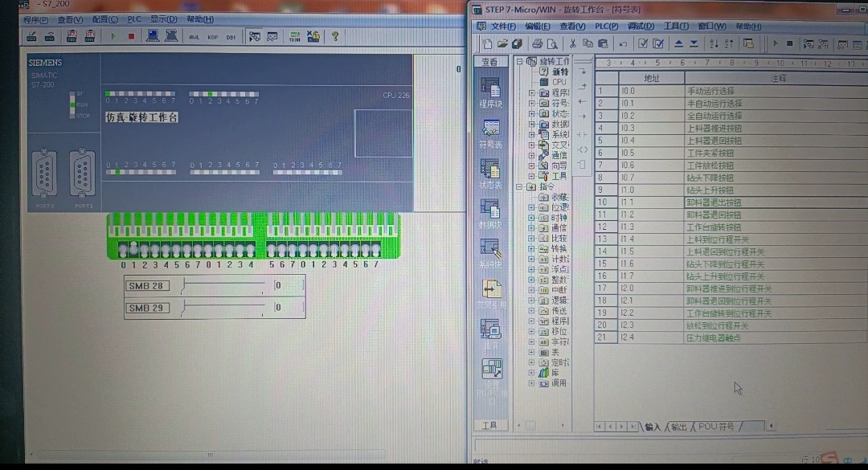
Task: Toggle simulator input switch I0.1
Action: [x=133, y=250]
